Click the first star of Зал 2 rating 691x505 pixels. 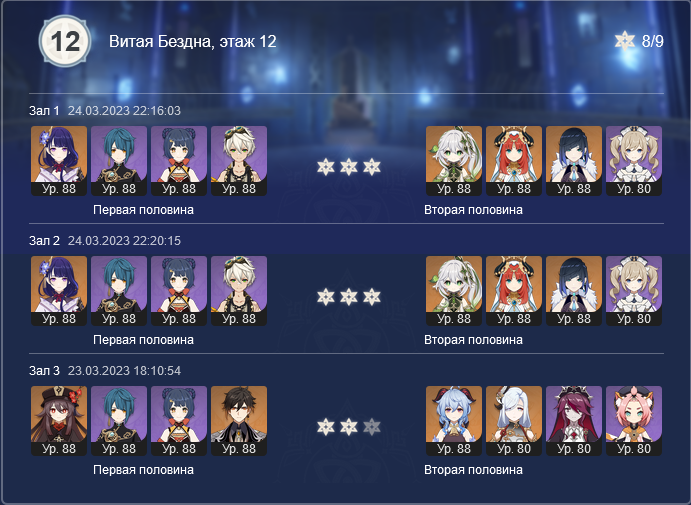[x=326, y=297]
